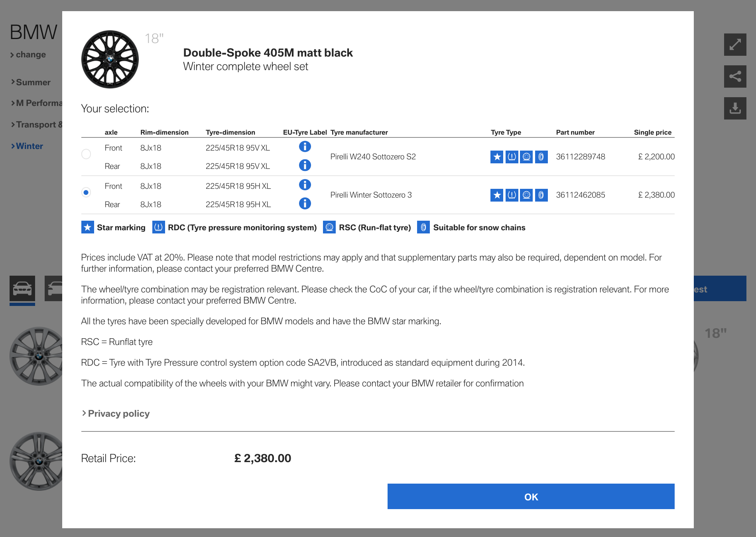Click RDC pressure icon in Sottozero S2 row
Image resolution: width=756 pixels, height=537 pixels.
click(512, 157)
